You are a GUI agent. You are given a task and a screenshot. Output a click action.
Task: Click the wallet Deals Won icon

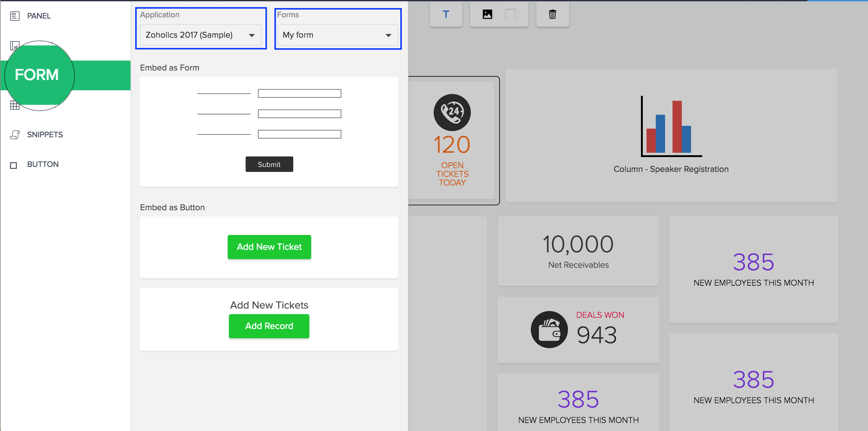[549, 329]
